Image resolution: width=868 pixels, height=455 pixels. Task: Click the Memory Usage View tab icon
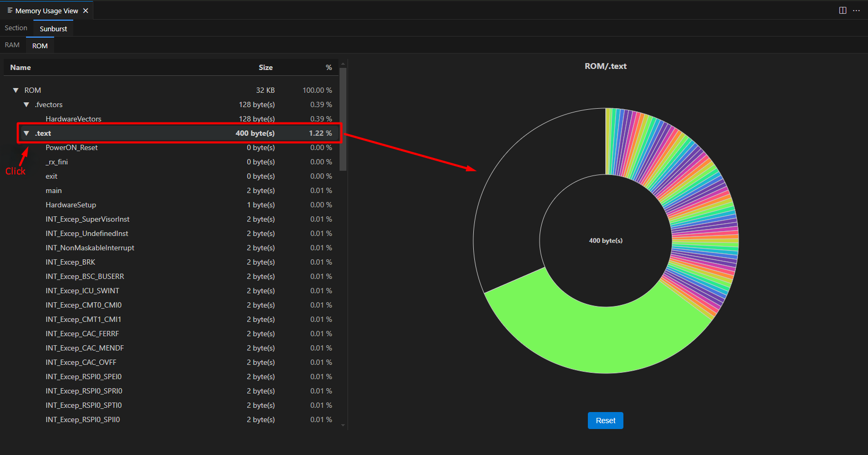click(x=10, y=11)
